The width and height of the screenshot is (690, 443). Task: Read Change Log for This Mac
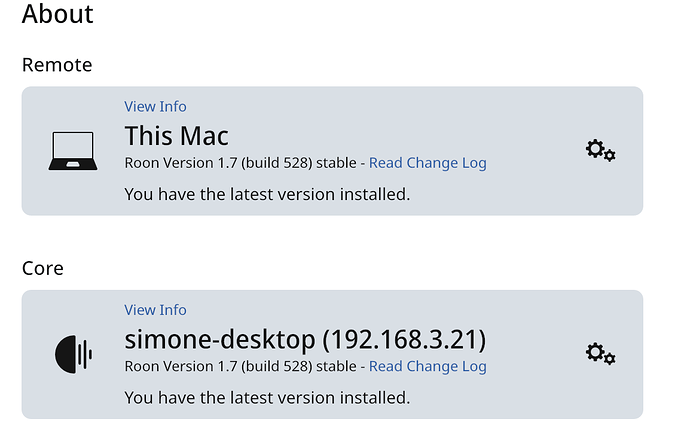coord(428,163)
